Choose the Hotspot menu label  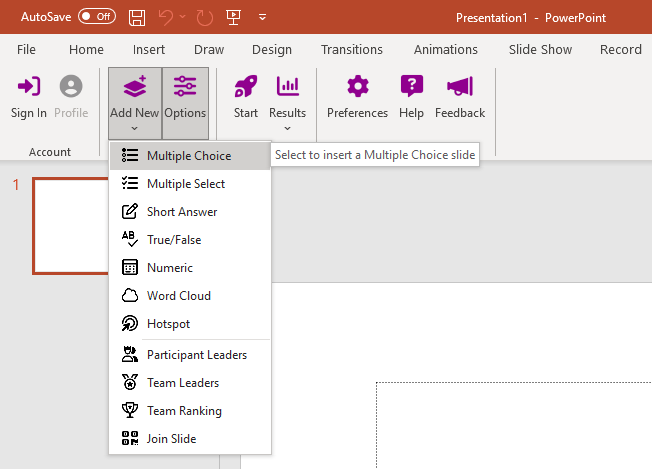[168, 324]
